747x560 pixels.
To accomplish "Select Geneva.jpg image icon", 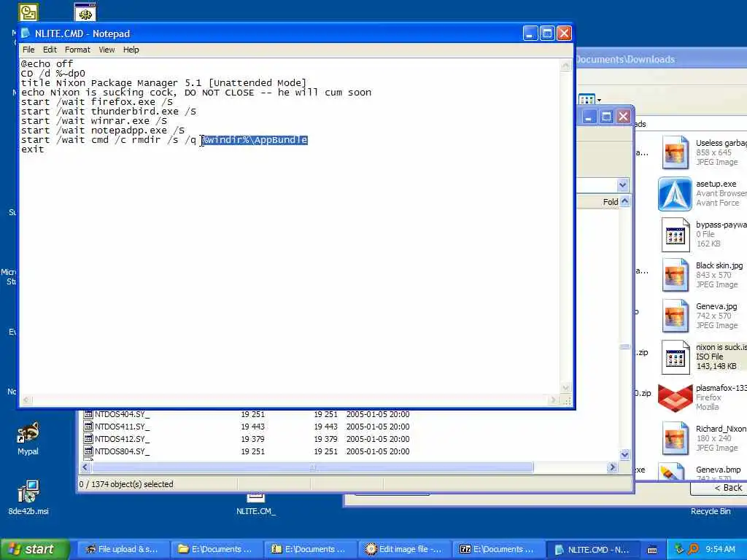I will (x=675, y=316).
